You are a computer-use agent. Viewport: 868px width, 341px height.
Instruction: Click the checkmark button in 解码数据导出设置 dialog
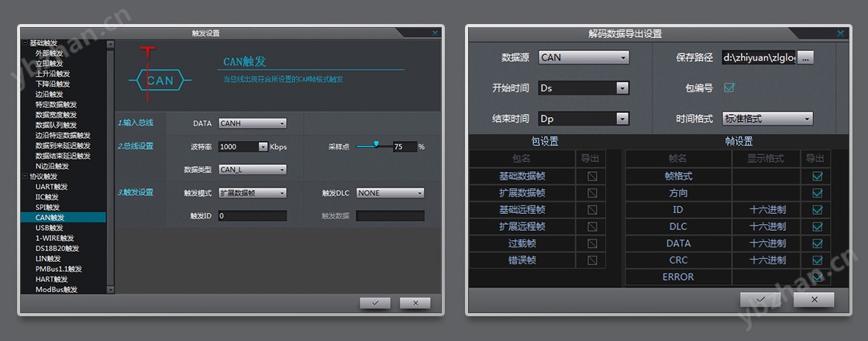[760, 299]
